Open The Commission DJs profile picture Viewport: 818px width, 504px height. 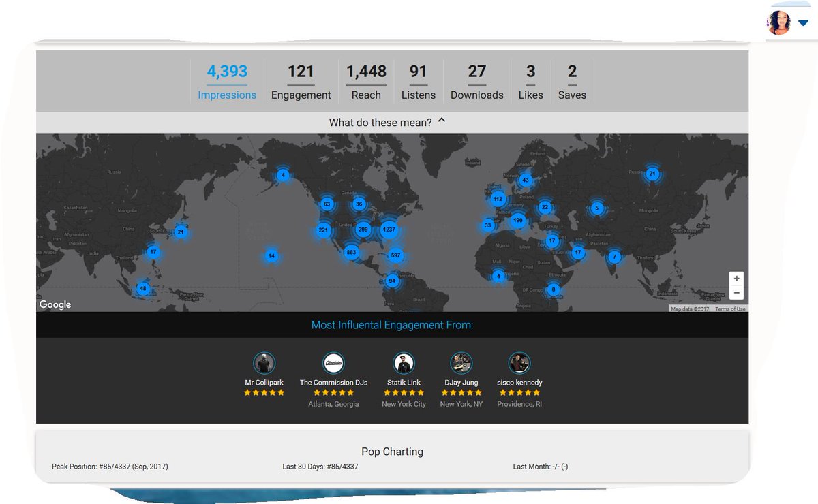[x=333, y=363]
